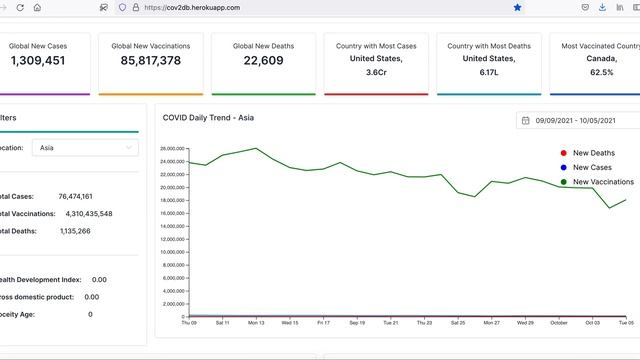Click the Mon 13 x-axis tick

coord(256,323)
